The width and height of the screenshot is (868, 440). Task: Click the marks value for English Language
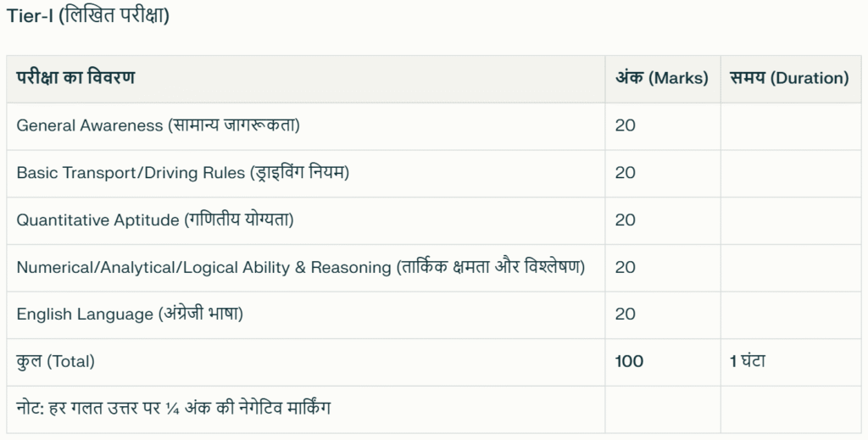(x=625, y=315)
